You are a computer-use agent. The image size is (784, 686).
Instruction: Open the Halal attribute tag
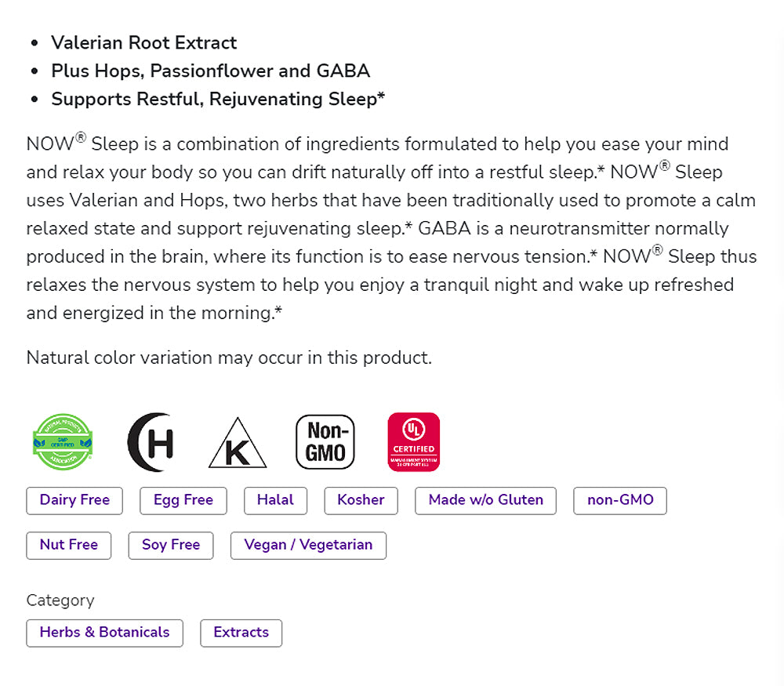275,500
